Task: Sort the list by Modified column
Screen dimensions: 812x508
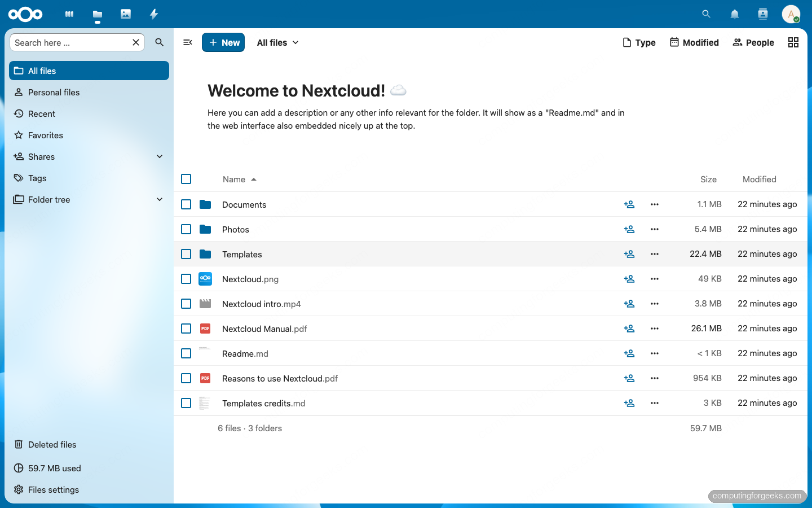Action: tap(759, 179)
